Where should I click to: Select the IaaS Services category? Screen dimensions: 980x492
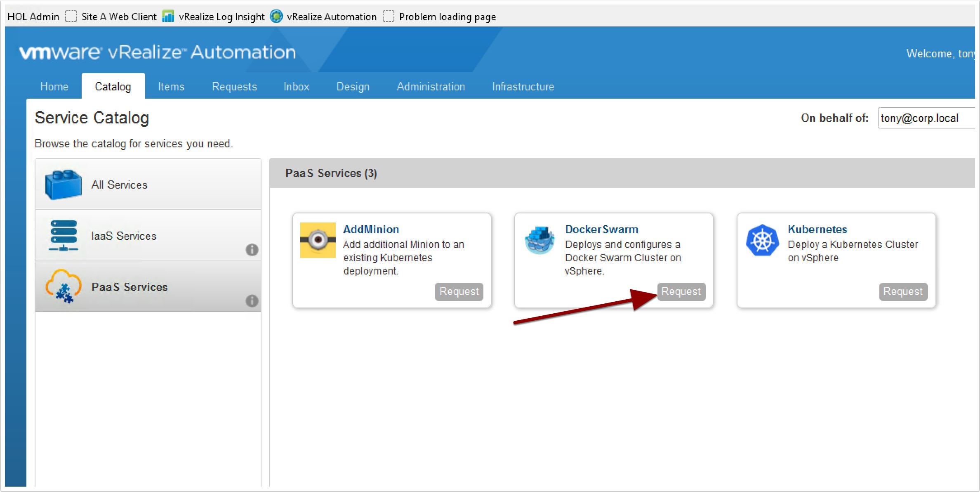click(148, 235)
